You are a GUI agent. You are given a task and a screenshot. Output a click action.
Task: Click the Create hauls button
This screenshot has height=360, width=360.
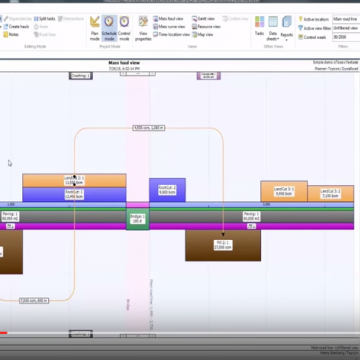(16, 27)
